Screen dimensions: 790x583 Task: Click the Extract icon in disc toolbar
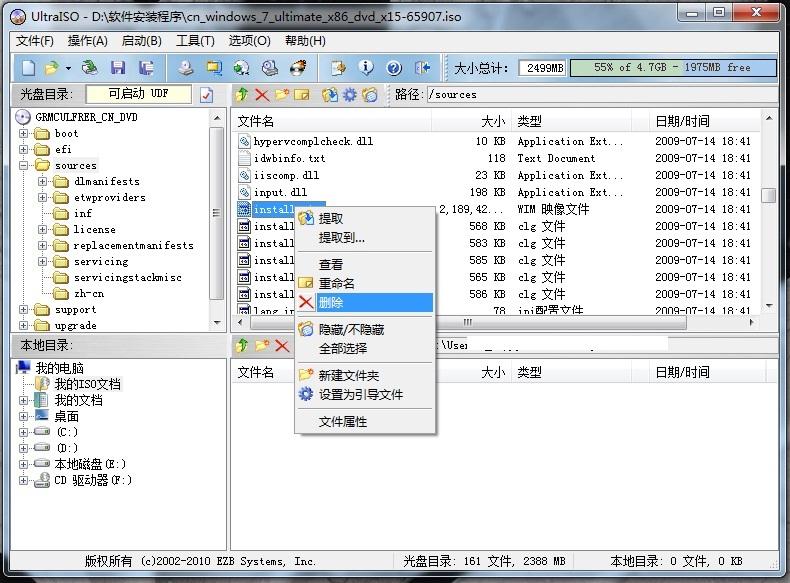click(330, 94)
